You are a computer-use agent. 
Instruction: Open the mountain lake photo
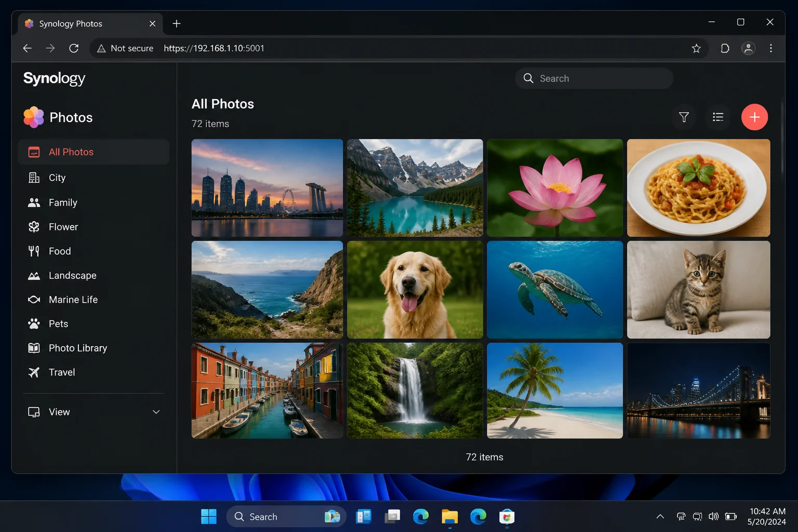[415, 188]
